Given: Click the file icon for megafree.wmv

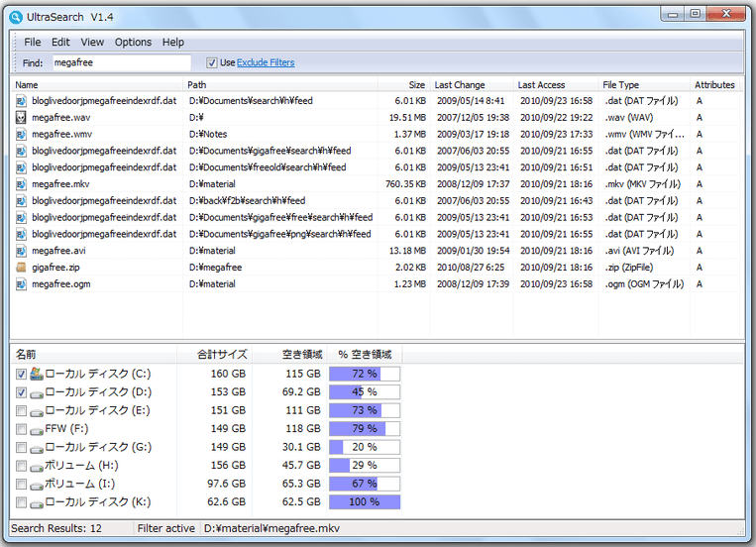Looking at the screenshot, I should click(21, 134).
